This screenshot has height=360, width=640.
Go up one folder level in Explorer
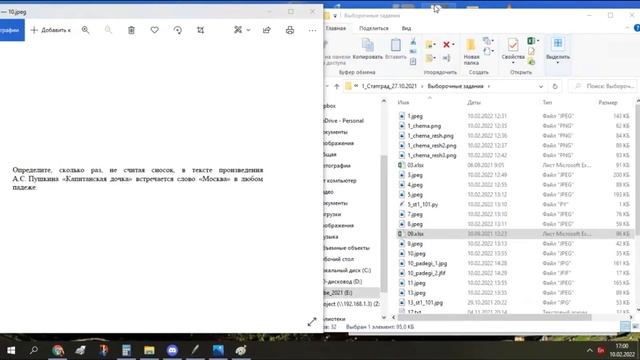click(337, 86)
